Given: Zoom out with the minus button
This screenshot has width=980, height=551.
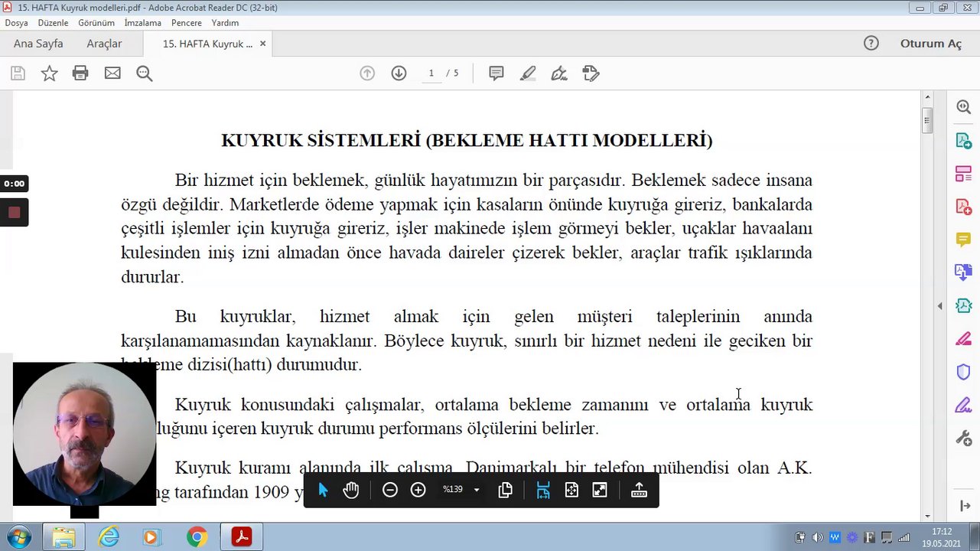Looking at the screenshot, I should point(390,490).
